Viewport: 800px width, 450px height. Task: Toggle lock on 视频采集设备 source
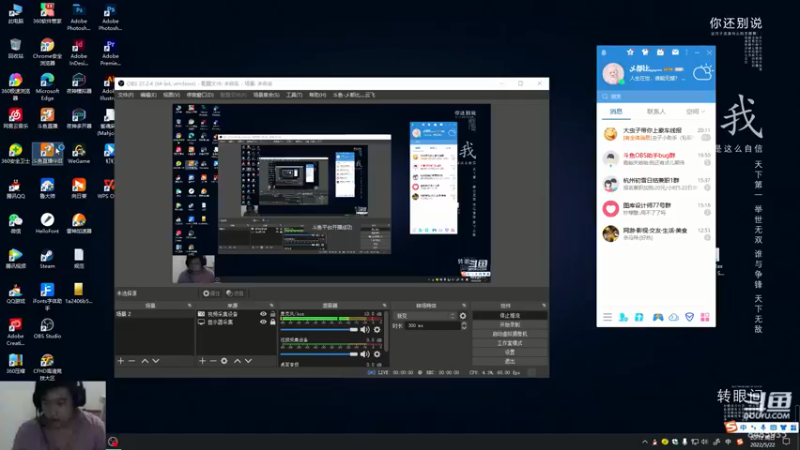[x=272, y=314]
